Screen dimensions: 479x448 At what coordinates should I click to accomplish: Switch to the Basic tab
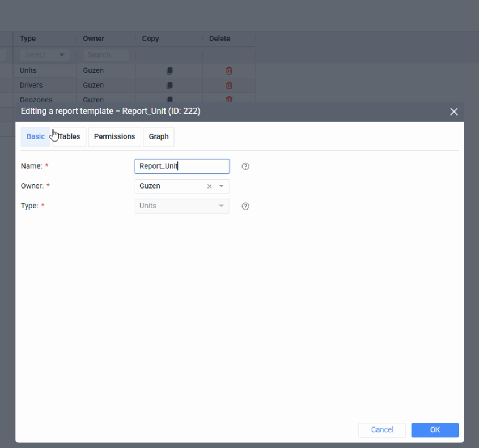(36, 136)
